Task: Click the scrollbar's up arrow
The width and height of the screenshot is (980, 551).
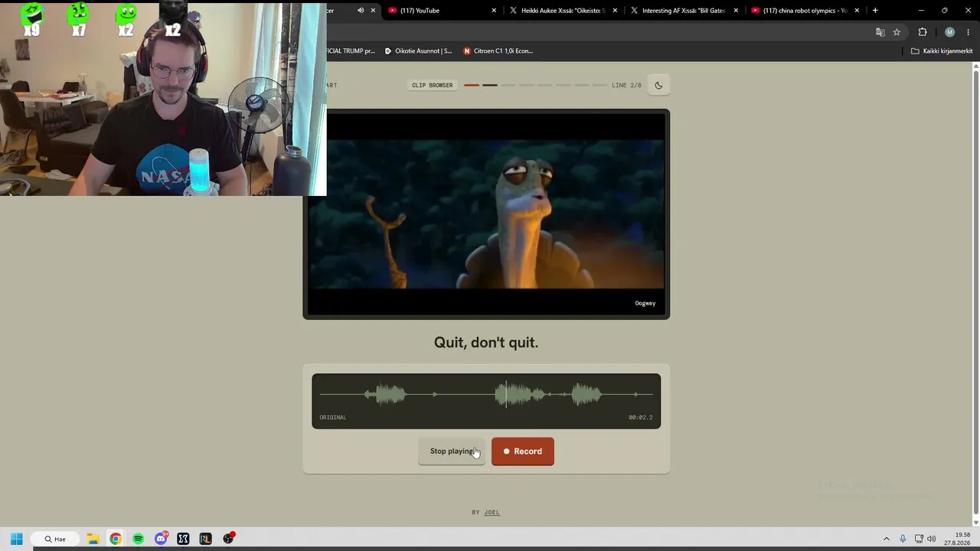Action: [975, 66]
